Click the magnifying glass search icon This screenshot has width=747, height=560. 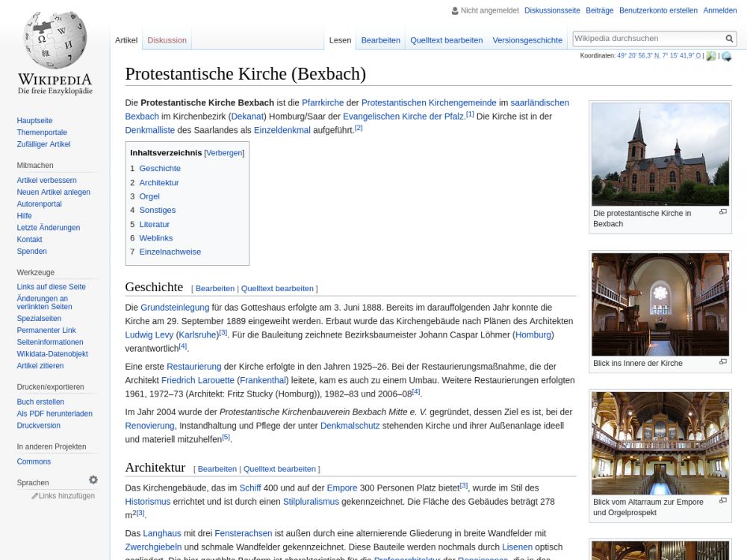click(x=729, y=39)
